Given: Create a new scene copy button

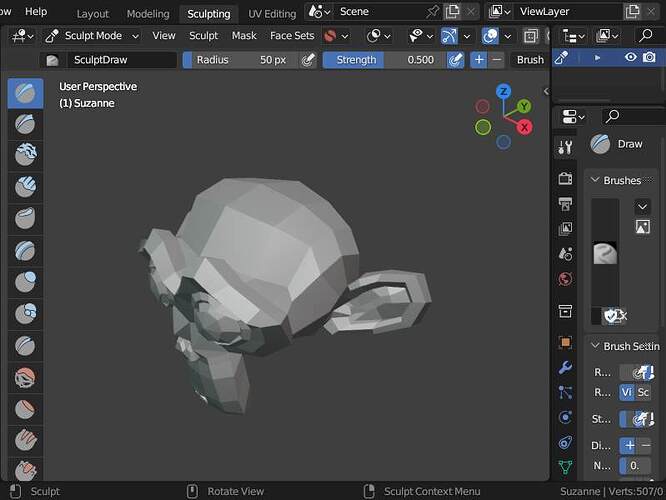Looking at the screenshot, I should (x=452, y=12).
